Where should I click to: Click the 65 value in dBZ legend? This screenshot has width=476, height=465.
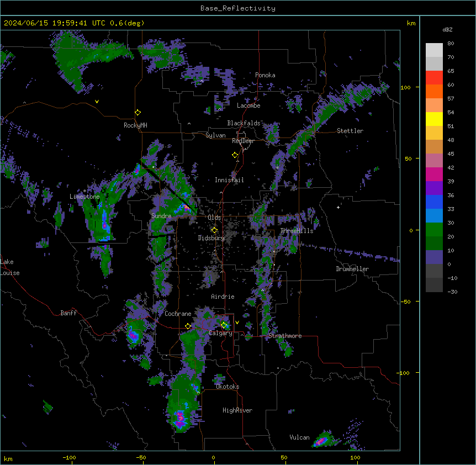pos(451,71)
